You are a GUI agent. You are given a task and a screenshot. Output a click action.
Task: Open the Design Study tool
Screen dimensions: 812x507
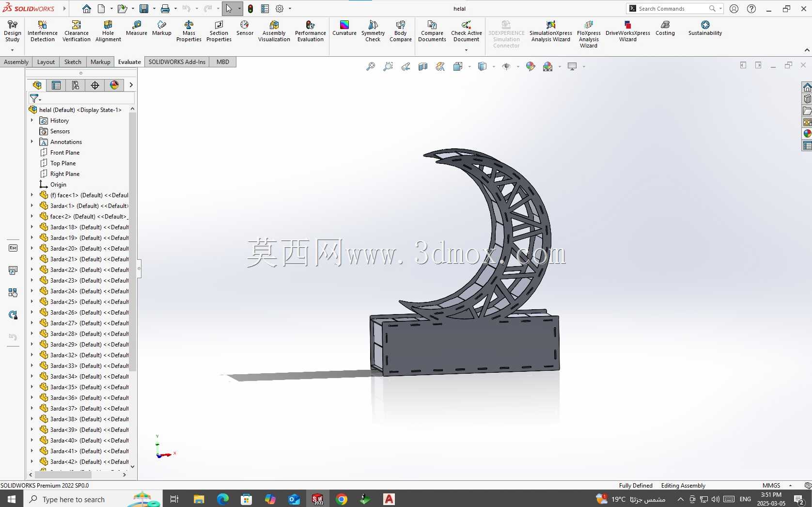tap(12, 31)
